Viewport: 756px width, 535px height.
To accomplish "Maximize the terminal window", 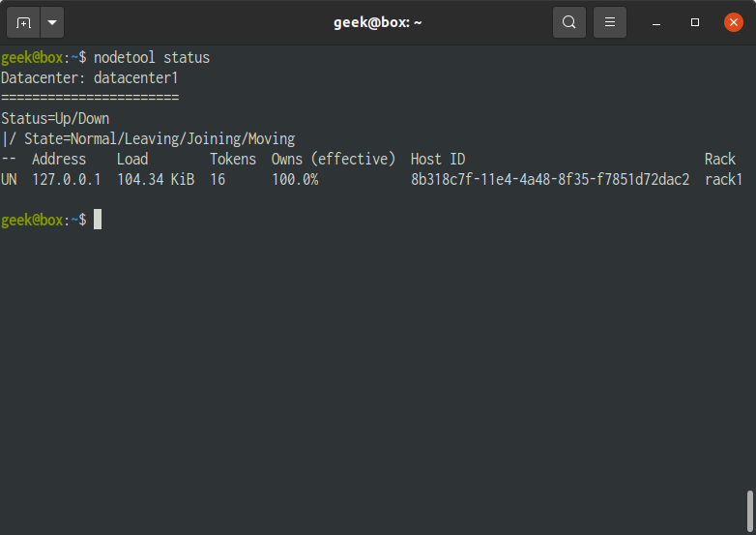I will tap(695, 22).
